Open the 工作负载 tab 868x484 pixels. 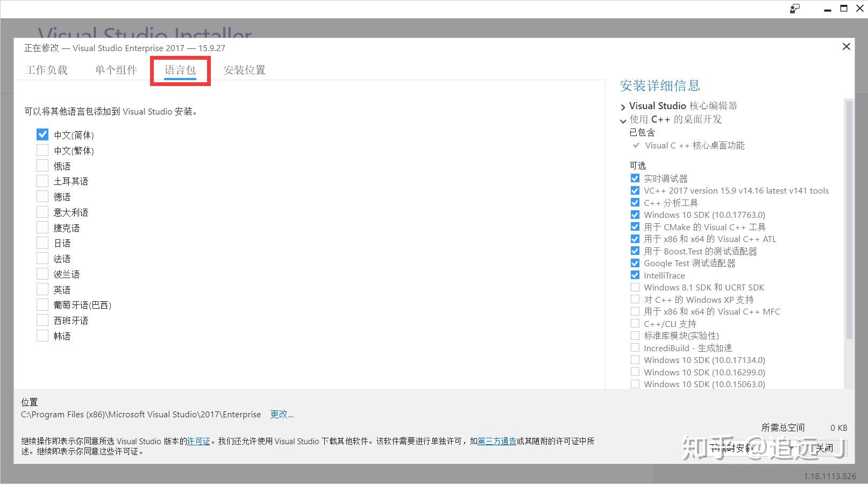(x=47, y=70)
